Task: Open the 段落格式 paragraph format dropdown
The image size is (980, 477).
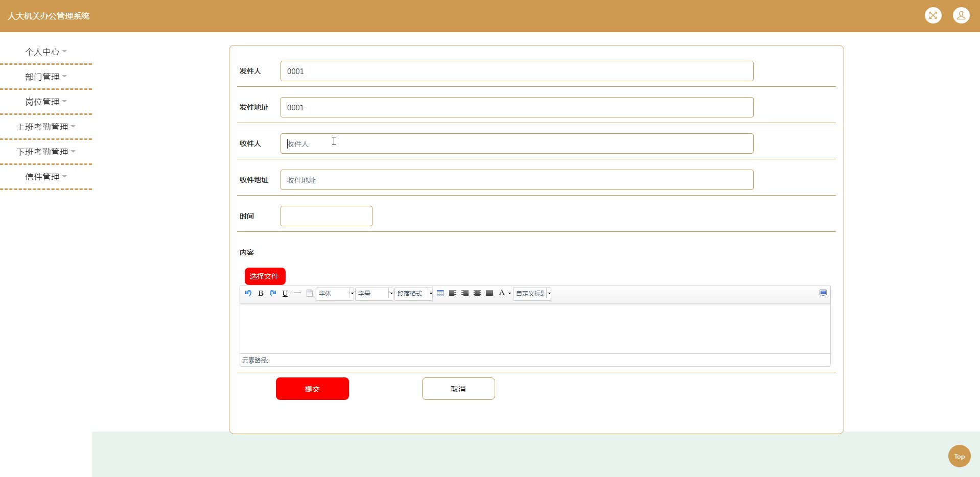Action: (x=414, y=294)
